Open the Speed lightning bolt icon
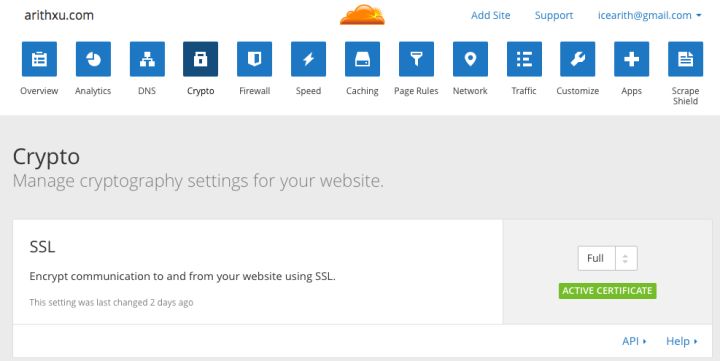Viewport: 720px width, 361px height. click(309, 59)
